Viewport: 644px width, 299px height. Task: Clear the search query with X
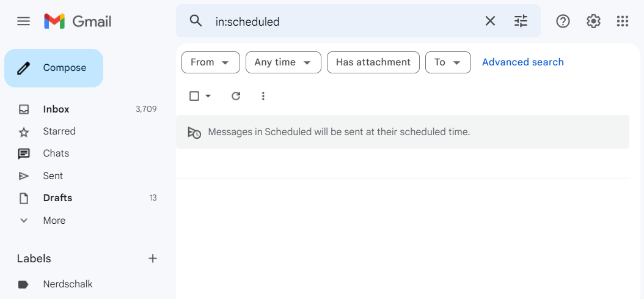coord(490,21)
